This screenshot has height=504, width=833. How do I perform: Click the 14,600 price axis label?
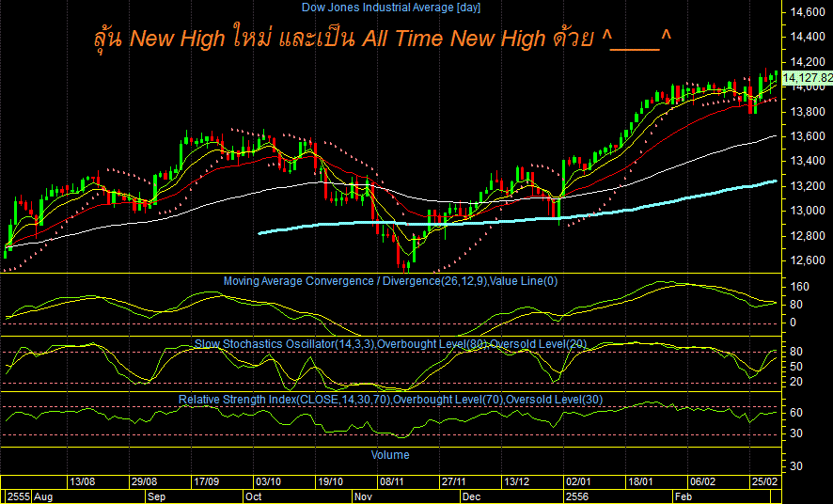(x=808, y=11)
